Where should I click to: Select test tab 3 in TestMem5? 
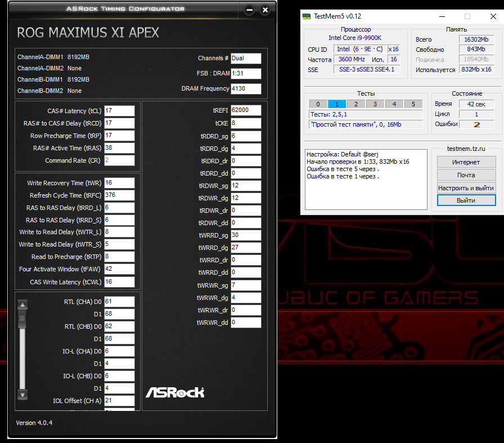click(x=375, y=104)
